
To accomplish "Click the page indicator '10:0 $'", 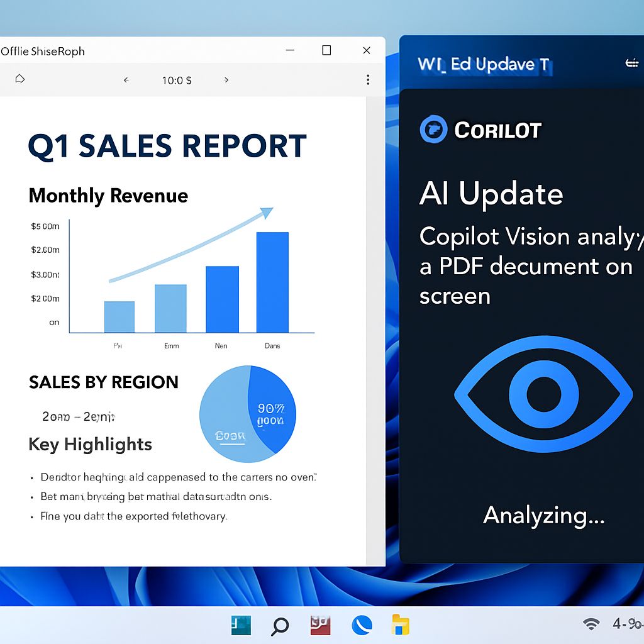I will click(x=177, y=80).
